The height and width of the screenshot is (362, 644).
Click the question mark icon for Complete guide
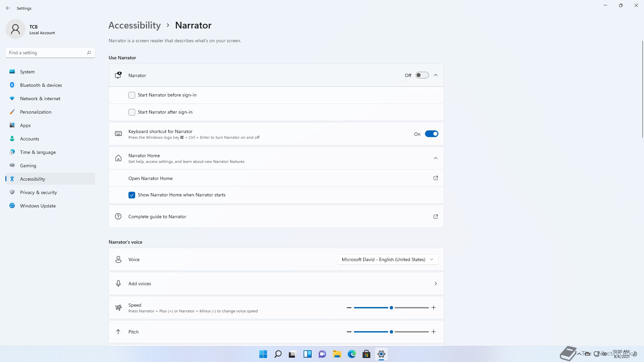(x=118, y=217)
